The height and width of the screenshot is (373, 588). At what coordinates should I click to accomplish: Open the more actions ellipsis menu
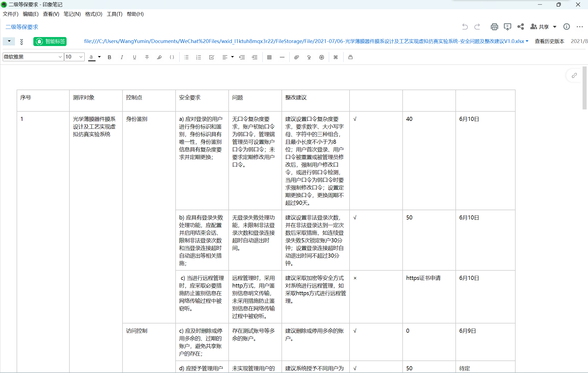(x=580, y=27)
